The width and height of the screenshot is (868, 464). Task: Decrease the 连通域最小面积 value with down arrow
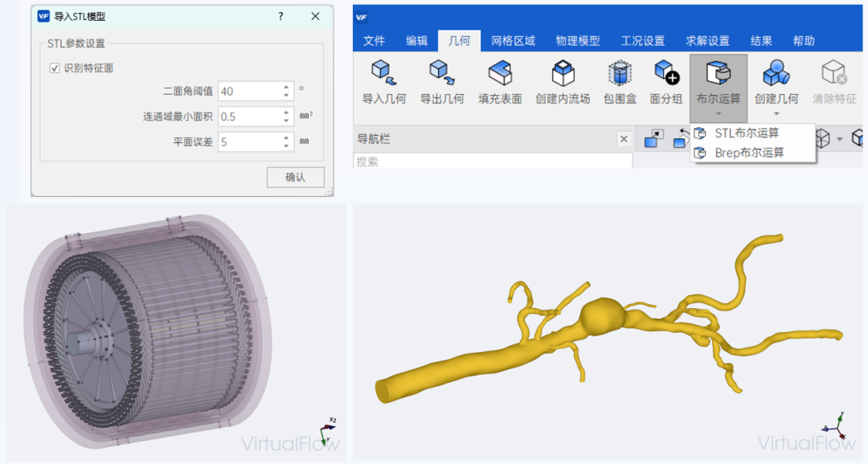click(x=286, y=121)
